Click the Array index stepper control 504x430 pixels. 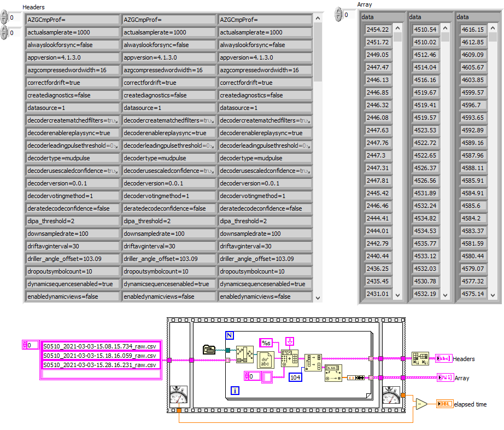tap(338, 12)
